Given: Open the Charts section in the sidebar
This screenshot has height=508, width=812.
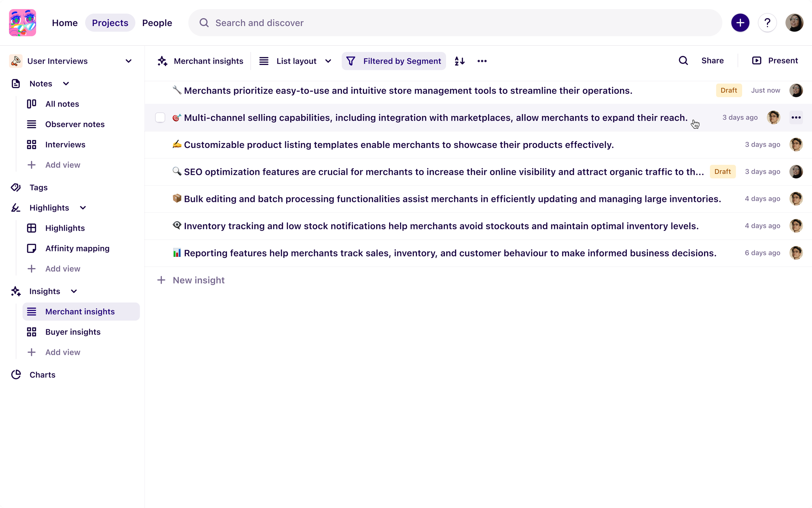Looking at the screenshot, I should [x=42, y=375].
